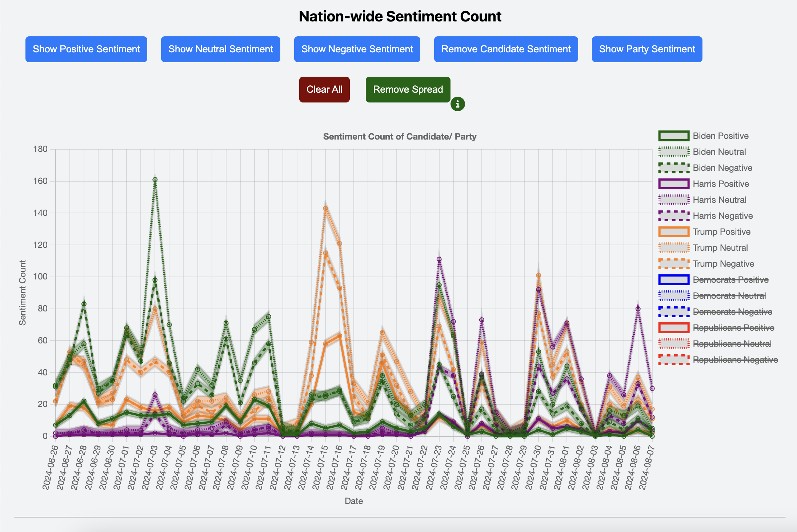This screenshot has width=797, height=532.
Task: Click the green Remove Spread button
Action: pos(408,89)
